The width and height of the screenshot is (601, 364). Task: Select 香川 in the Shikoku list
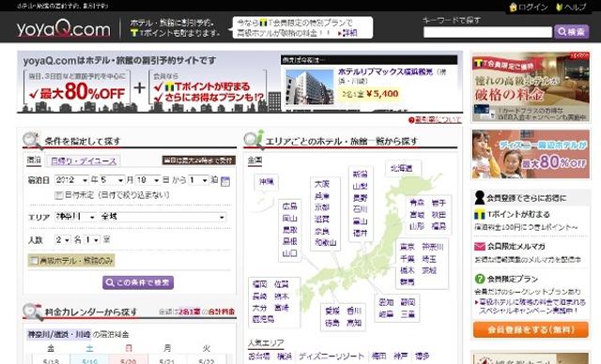(x=354, y=311)
